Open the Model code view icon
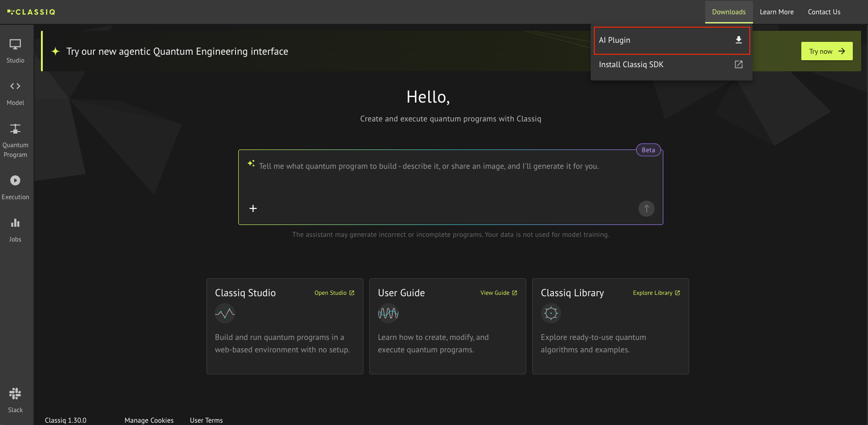 click(x=15, y=86)
